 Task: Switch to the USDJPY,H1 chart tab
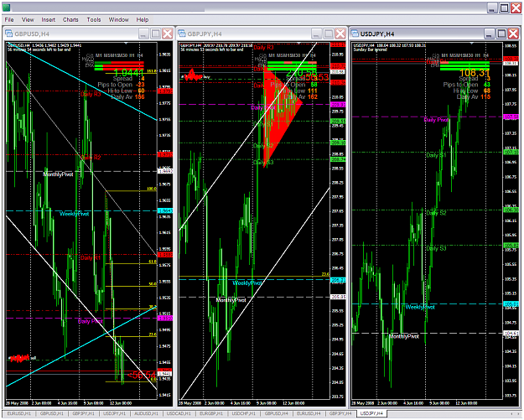pos(114,413)
